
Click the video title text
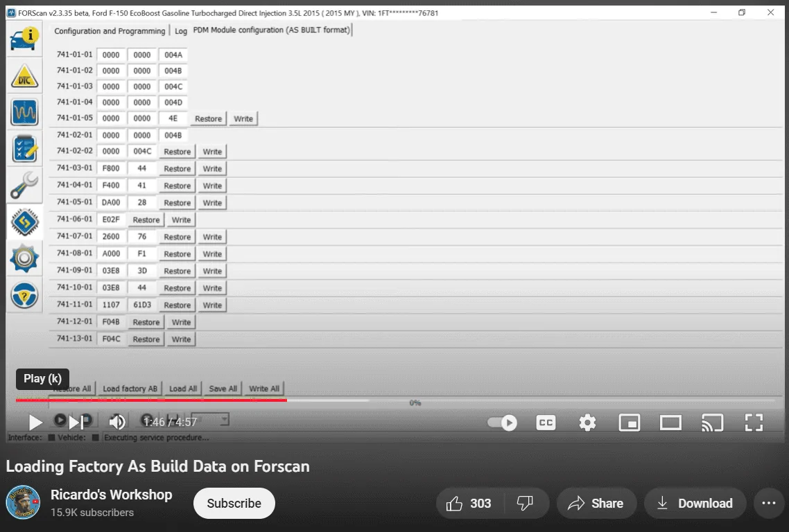coord(157,466)
